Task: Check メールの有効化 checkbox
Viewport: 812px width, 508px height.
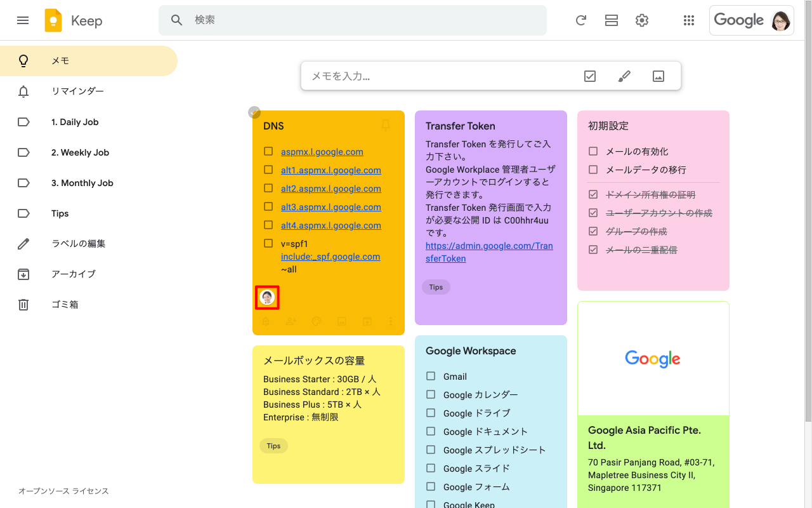Action: tap(593, 152)
